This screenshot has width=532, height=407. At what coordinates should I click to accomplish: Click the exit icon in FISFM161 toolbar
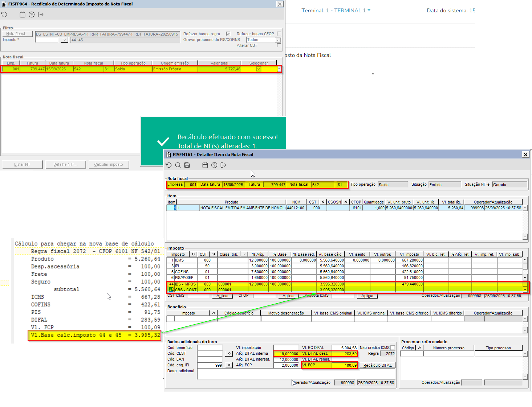223,165
